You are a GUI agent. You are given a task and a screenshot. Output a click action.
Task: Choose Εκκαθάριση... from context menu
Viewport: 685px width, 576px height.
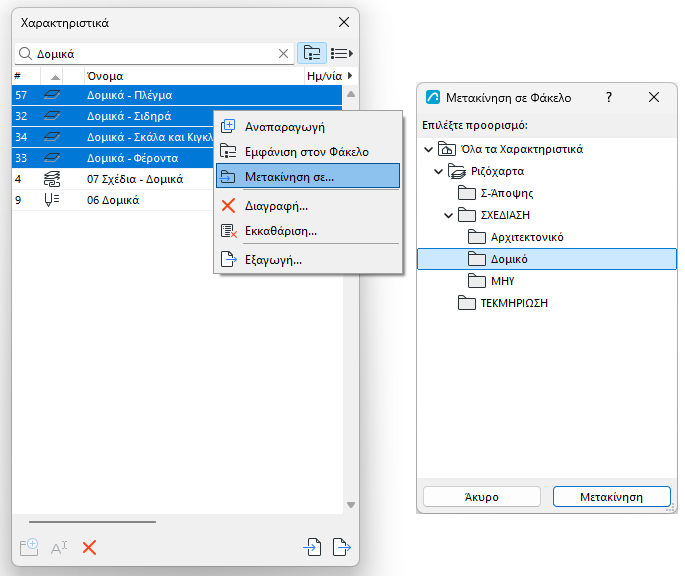pyautogui.click(x=308, y=231)
